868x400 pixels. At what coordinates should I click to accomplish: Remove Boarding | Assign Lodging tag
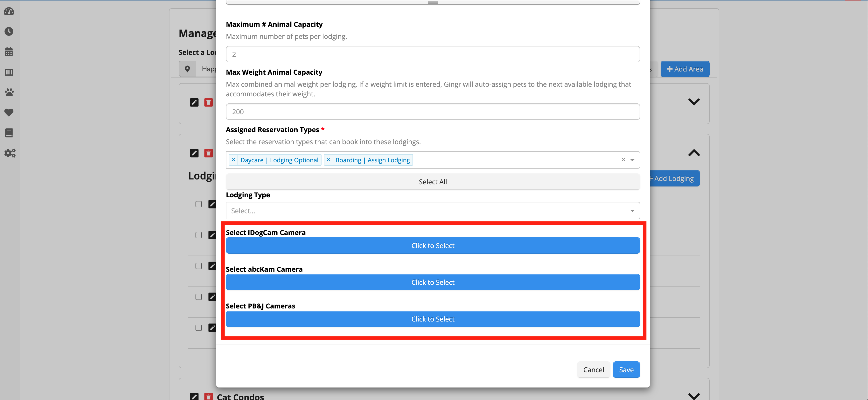click(x=329, y=160)
